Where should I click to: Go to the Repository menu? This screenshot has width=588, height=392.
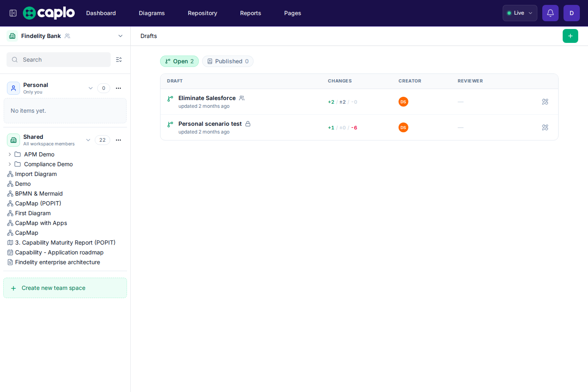[203, 13]
